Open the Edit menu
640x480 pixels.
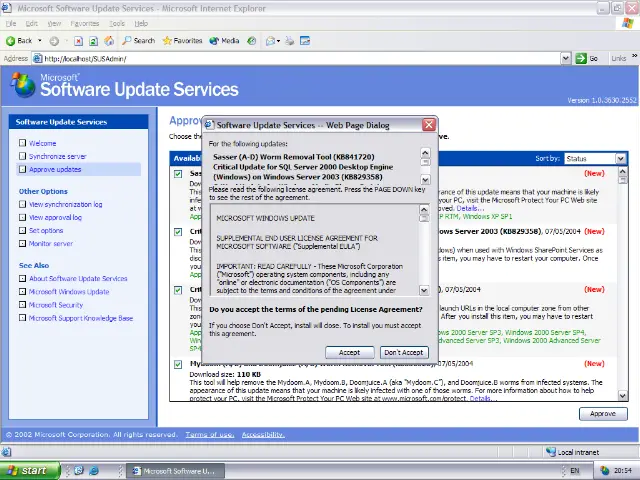31,23
